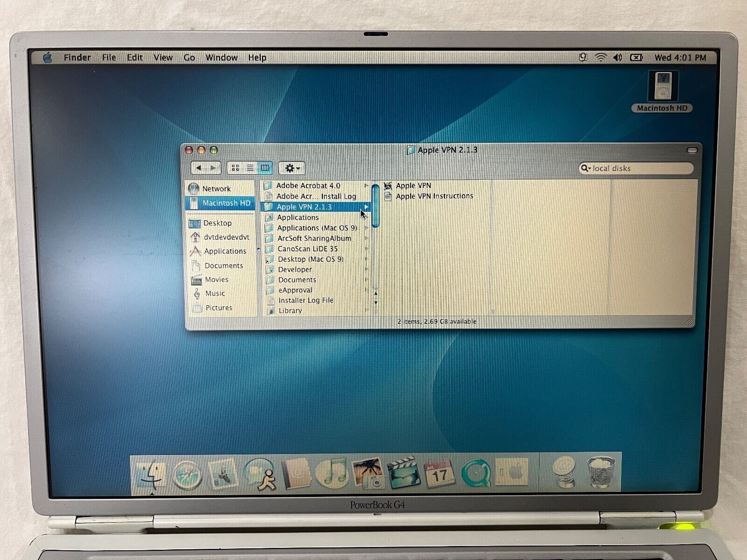Select Applications (Mac OS 9) folder
Image resolution: width=747 pixels, height=560 pixels.
pos(317,228)
